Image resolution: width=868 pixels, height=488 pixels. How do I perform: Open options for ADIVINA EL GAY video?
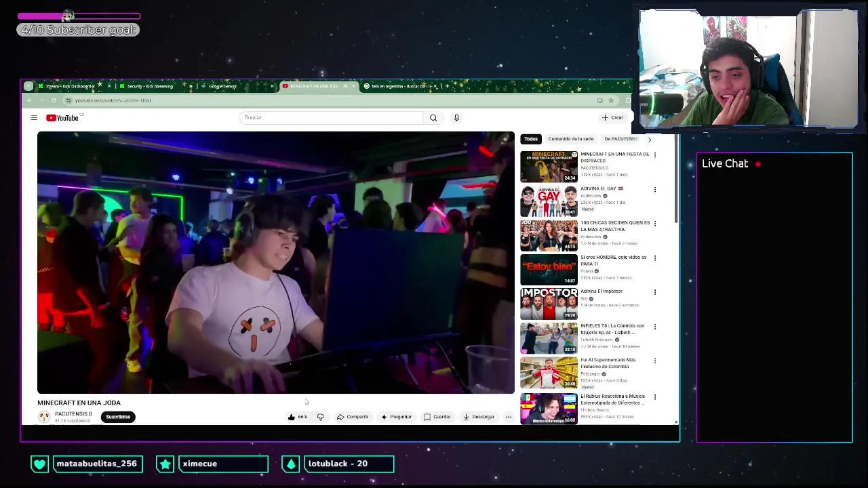point(654,189)
